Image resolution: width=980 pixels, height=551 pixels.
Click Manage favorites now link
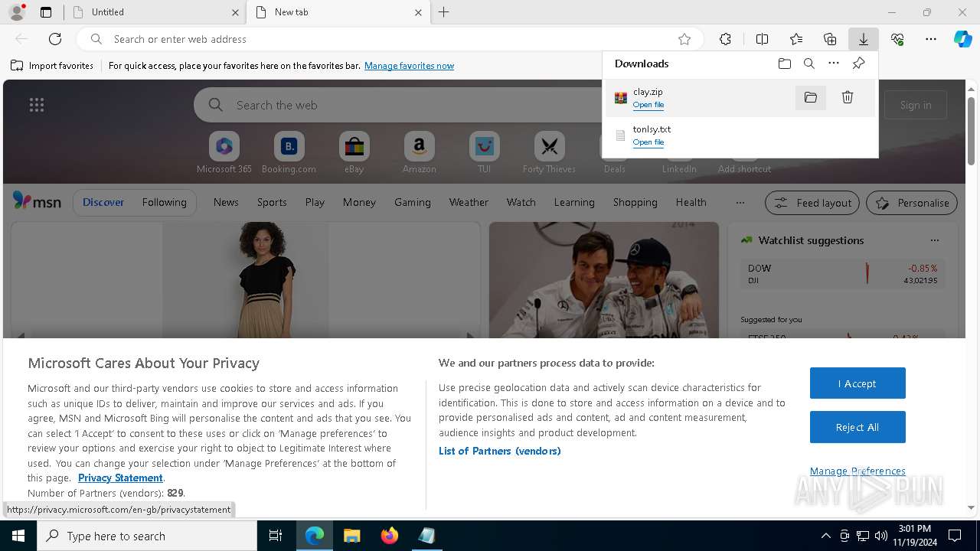[x=409, y=66]
